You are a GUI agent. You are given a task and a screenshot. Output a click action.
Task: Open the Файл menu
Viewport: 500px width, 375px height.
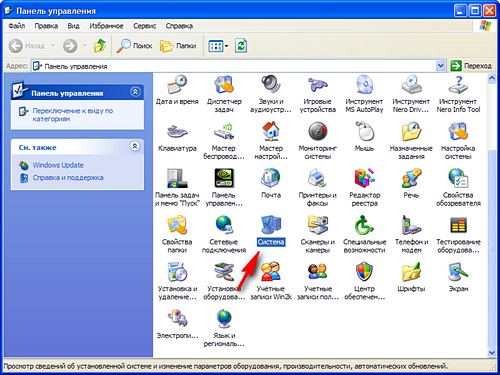pyautogui.click(x=17, y=26)
